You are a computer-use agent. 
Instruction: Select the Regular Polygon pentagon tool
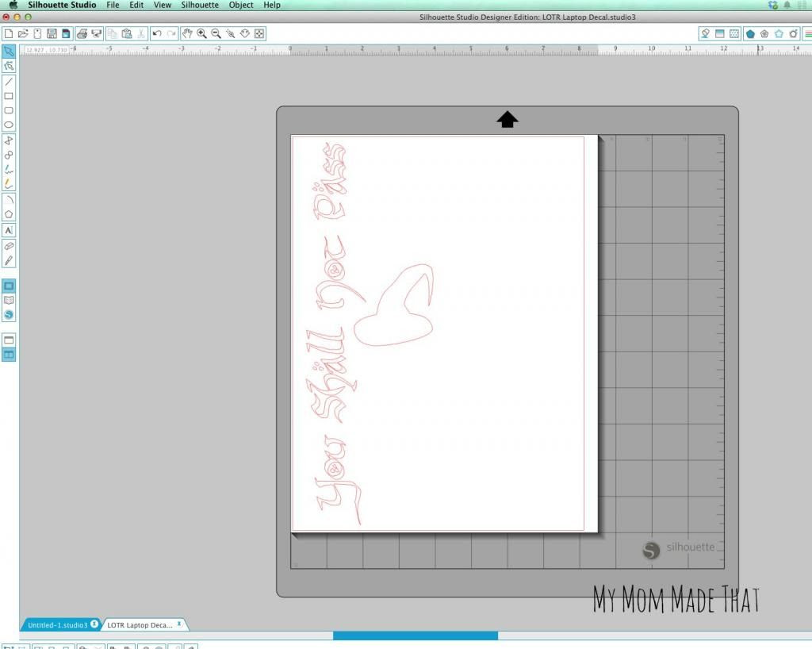(9, 214)
